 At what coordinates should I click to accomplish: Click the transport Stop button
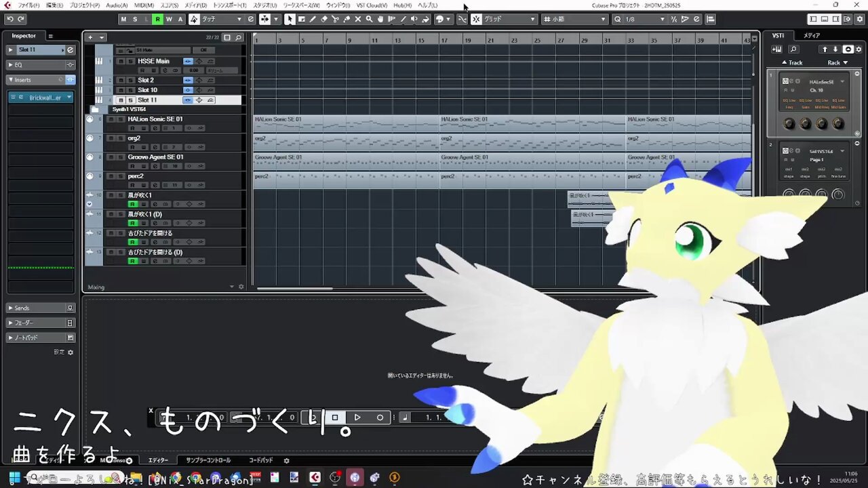click(334, 418)
